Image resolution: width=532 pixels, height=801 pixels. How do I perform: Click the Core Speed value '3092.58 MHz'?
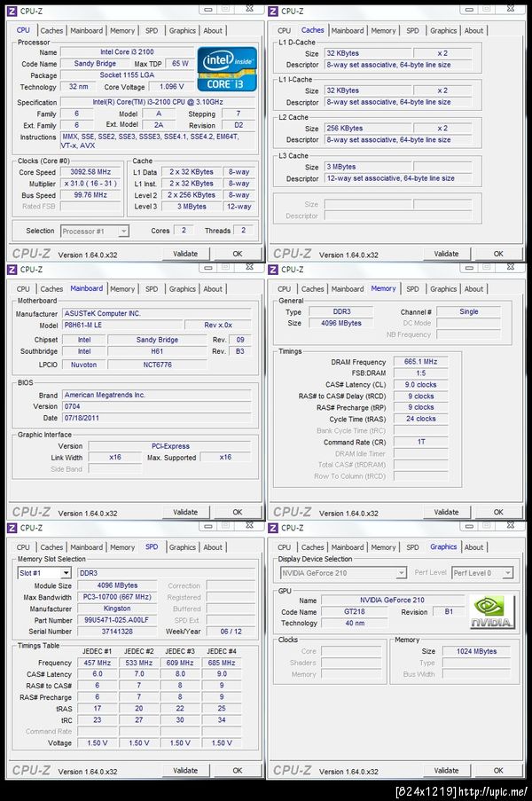tap(90, 172)
